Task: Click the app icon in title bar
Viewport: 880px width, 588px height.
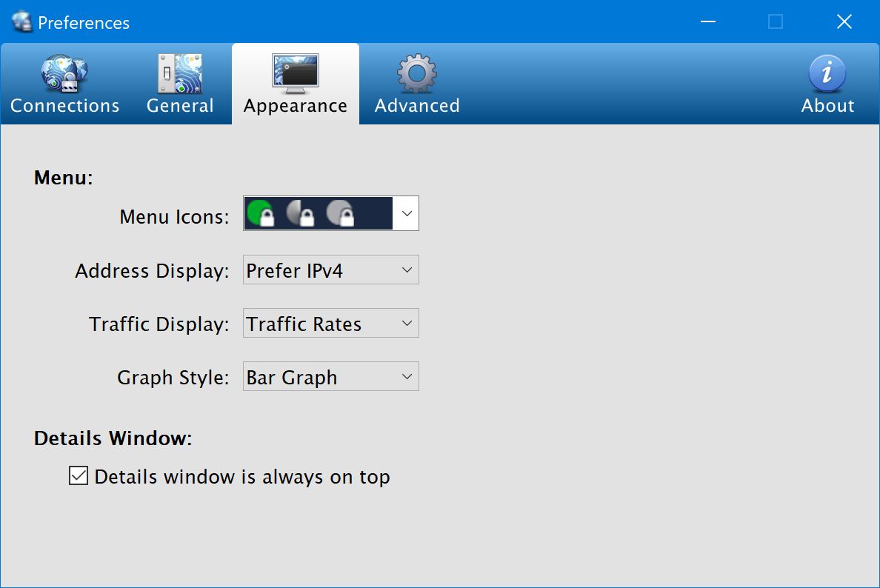Action: coord(22,22)
